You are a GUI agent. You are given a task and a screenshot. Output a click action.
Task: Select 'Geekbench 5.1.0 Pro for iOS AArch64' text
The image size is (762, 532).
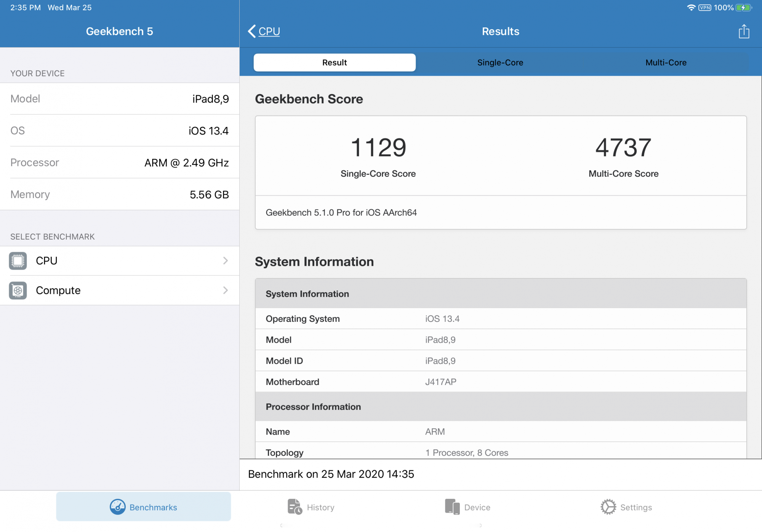[341, 212]
